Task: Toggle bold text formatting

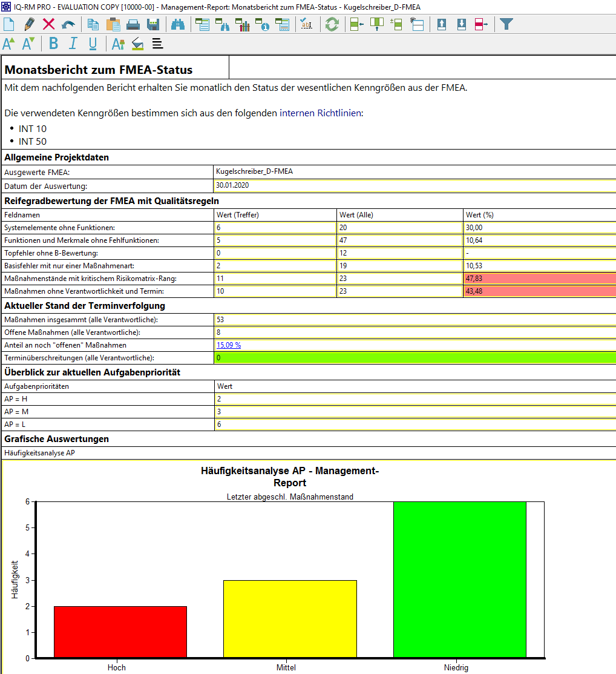Action: coord(54,44)
